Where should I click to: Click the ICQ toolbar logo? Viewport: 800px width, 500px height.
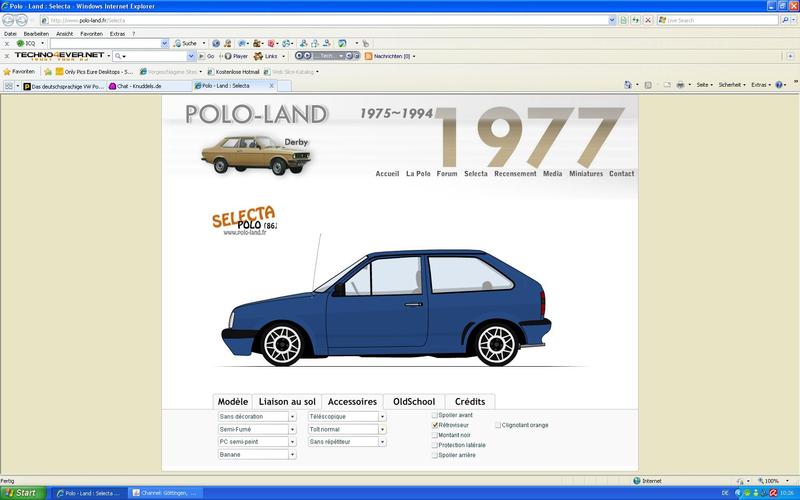click(x=26, y=43)
